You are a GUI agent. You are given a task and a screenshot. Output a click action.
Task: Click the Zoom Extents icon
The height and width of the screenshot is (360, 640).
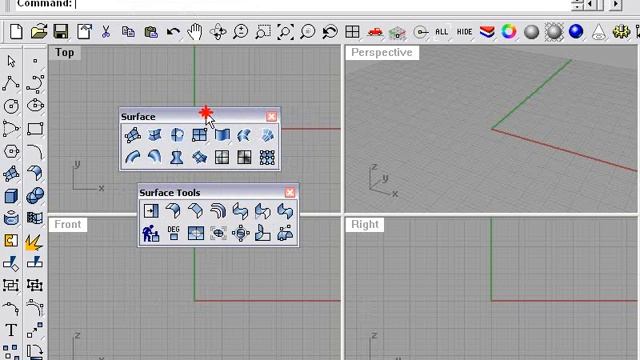coord(285,31)
